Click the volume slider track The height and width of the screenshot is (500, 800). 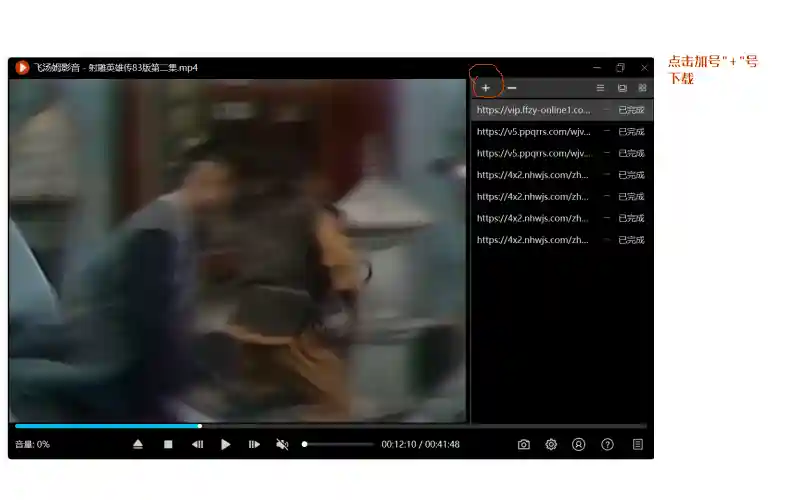pos(338,444)
